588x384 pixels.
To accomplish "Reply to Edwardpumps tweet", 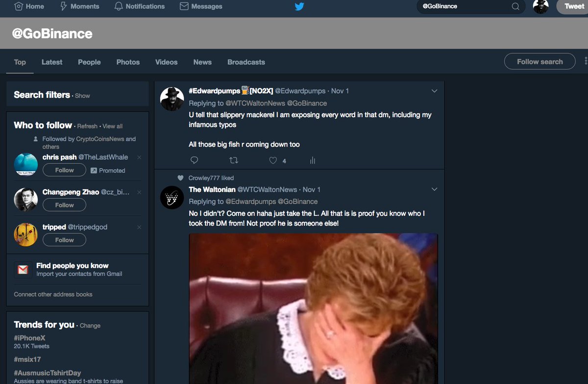I will tap(194, 160).
